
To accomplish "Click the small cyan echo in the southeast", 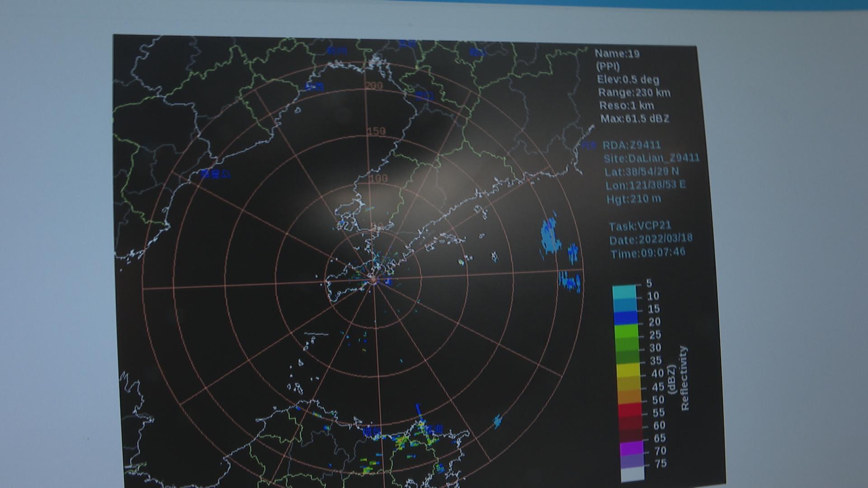I will (498, 421).
